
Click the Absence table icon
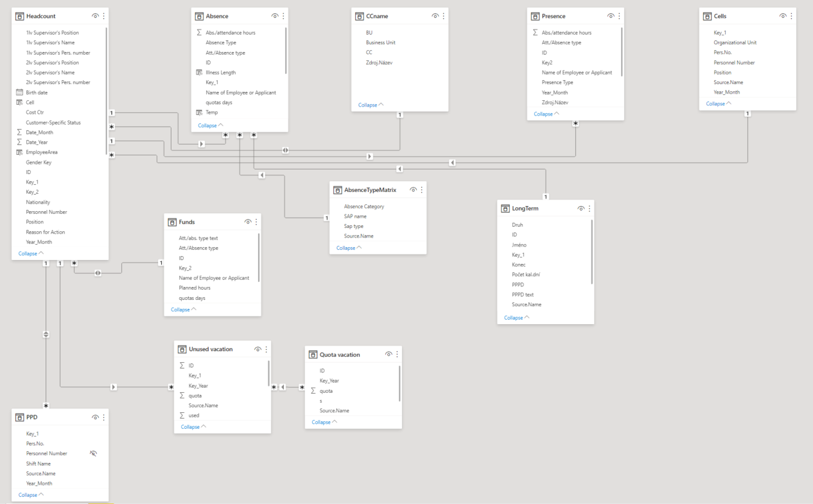(x=200, y=16)
